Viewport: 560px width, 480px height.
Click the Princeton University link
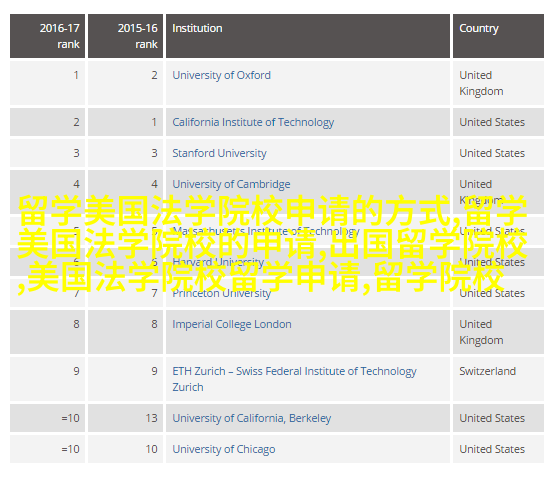[221, 294]
